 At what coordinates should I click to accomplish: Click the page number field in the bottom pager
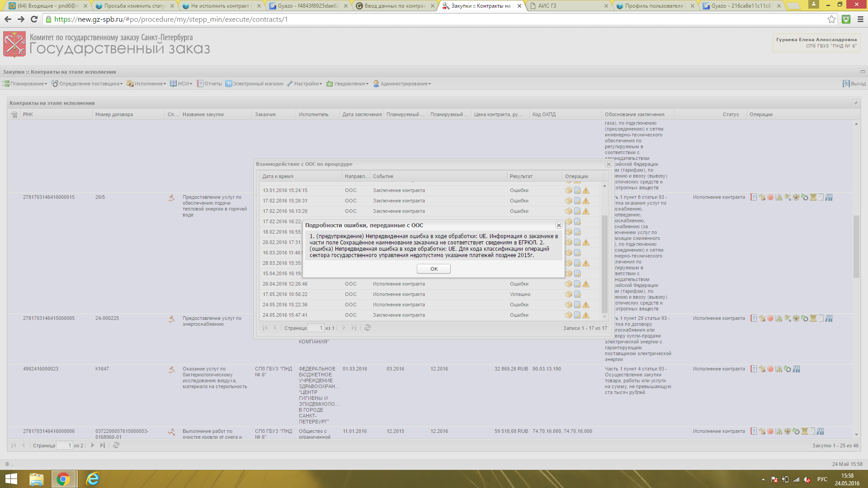tap(64, 446)
